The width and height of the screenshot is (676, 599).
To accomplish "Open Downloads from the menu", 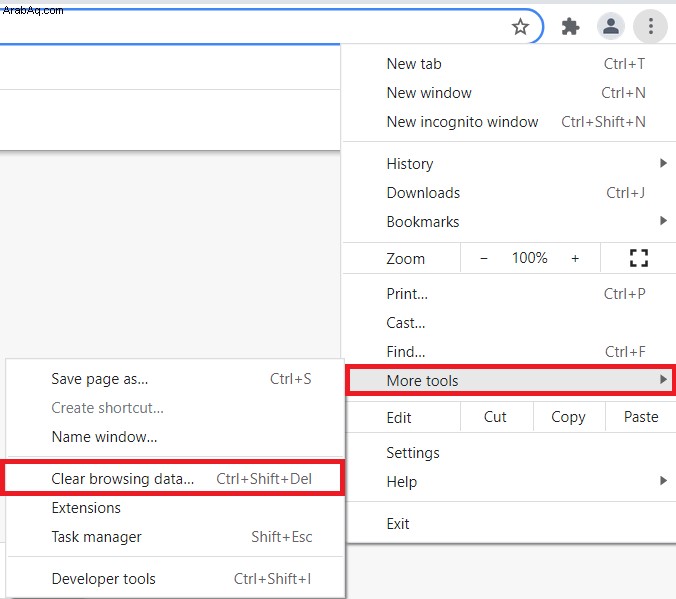I will pyautogui.click(x=510, y=192).
